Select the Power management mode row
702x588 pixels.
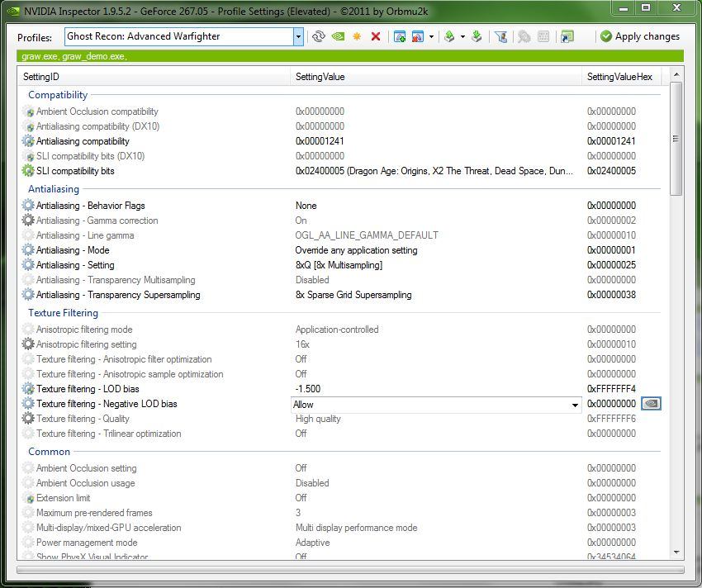pos(344,543)
